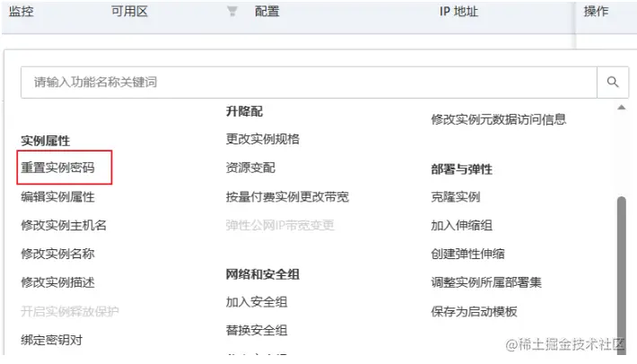
Task: Click the 监控 column header
Action: [x=22, y=12]
